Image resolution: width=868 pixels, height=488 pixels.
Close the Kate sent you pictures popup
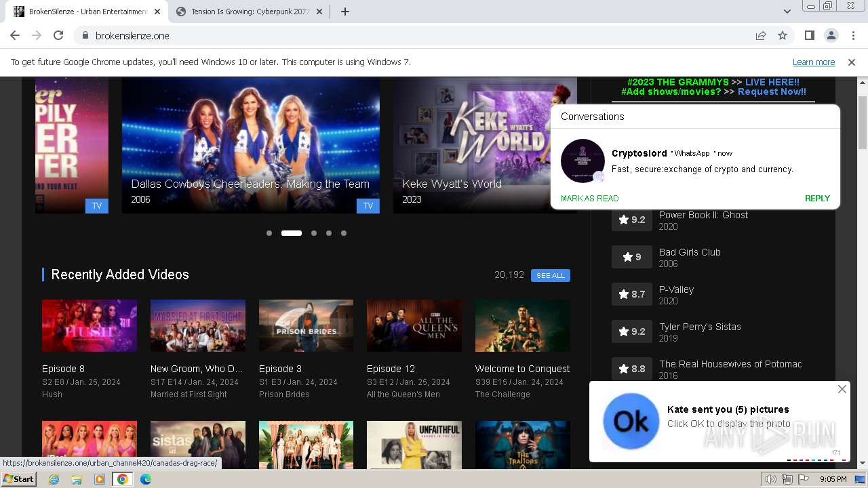842,389
